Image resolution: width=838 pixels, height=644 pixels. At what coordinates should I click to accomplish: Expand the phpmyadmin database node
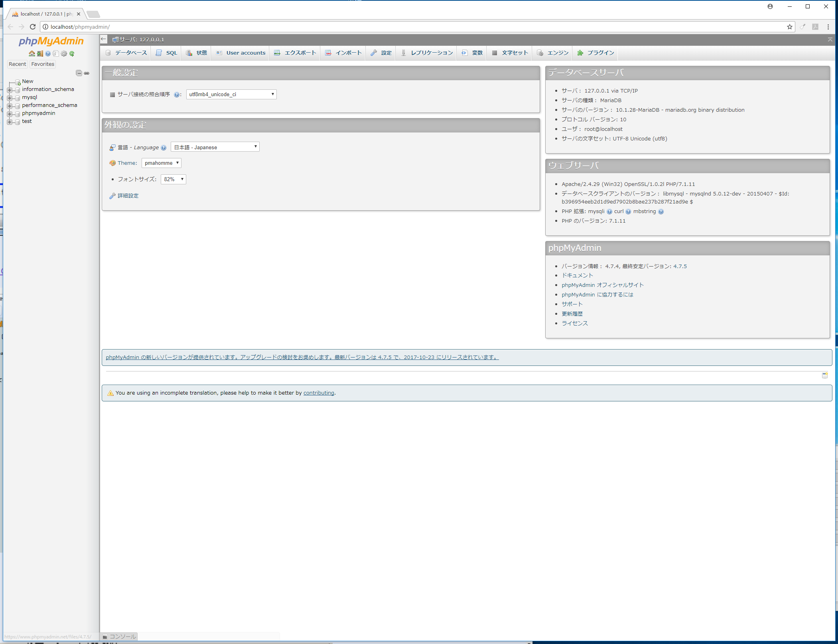pyautogui.click(x=10, y=114)
